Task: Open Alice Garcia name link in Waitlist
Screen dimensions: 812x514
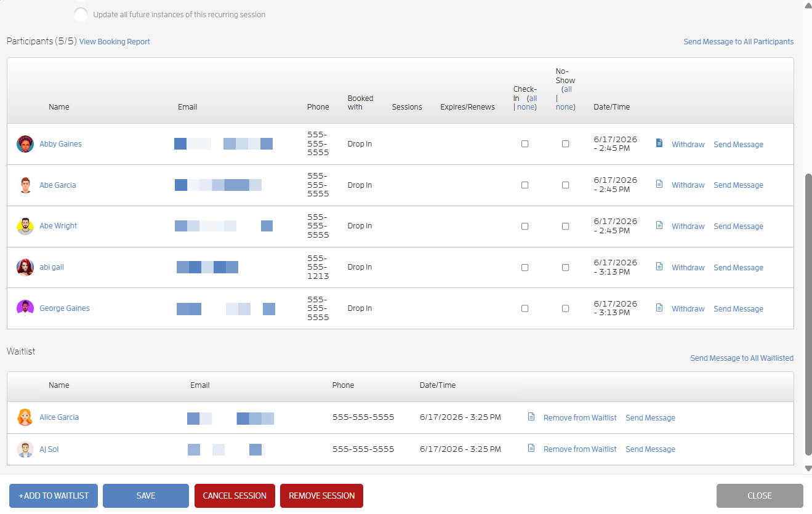Action: (x=59, y=417)
